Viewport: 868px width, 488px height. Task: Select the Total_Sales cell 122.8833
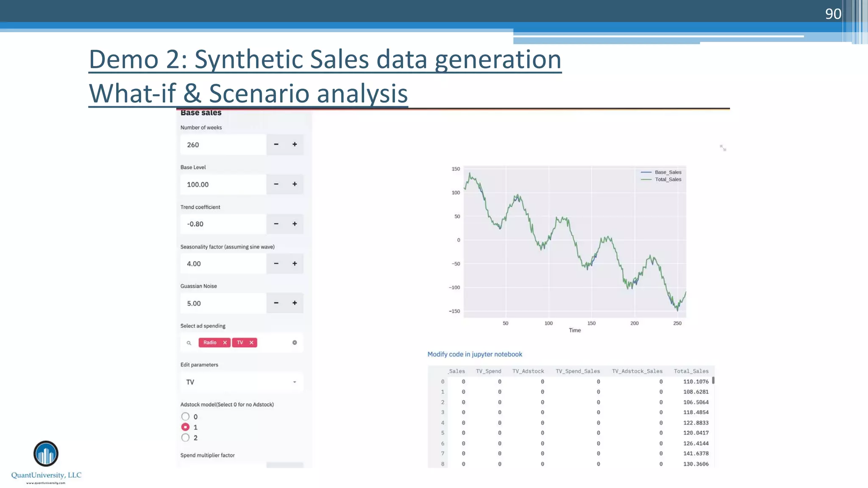[x=696, y=423]
